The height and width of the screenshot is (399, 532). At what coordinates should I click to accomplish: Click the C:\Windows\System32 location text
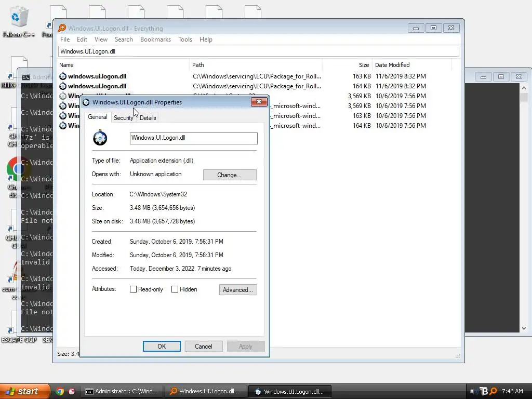[158, 194]
